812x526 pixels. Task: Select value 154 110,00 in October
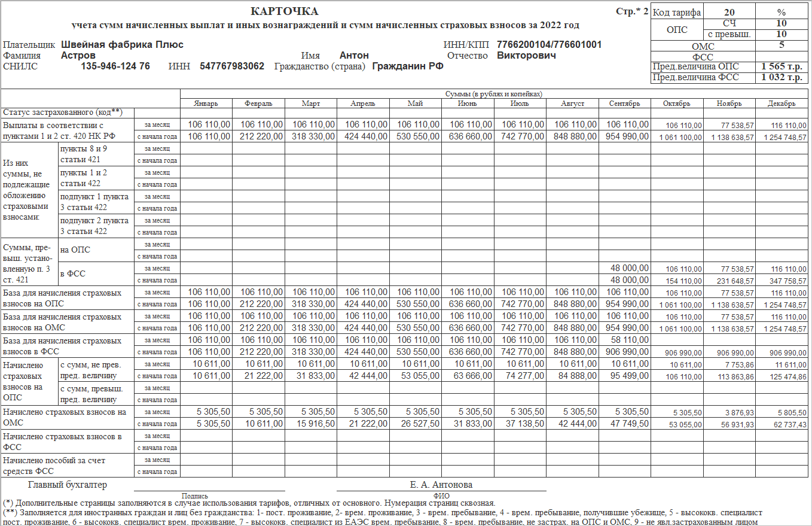coord(684,281)
